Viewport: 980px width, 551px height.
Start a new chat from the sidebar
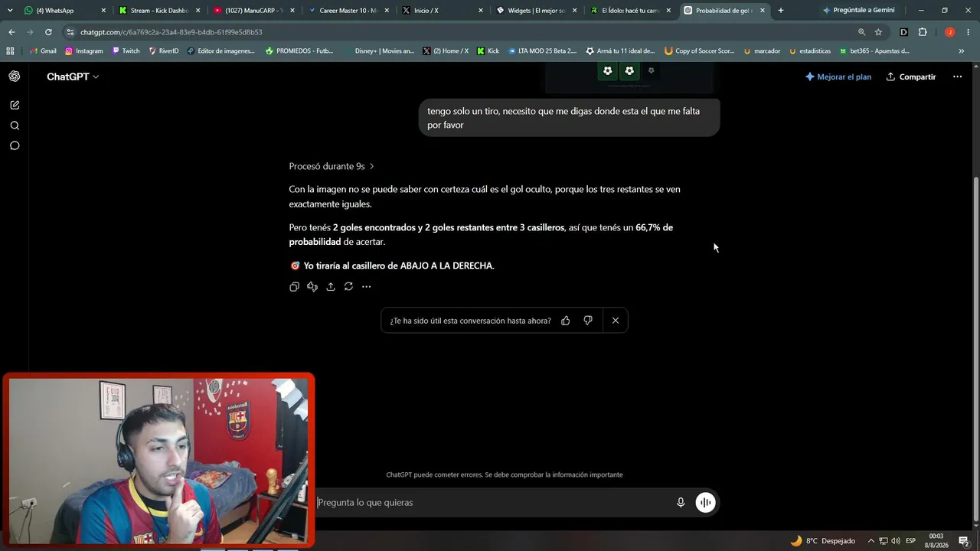pyautogui.click(x=15, y=105)
